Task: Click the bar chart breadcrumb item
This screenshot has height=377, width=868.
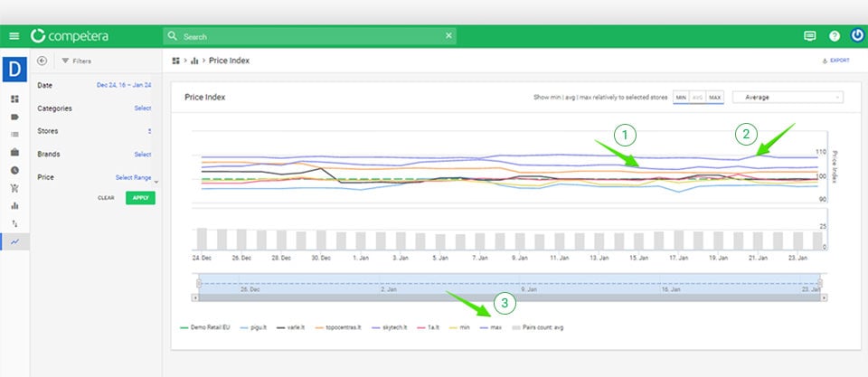Action: pyautogui.click(x=194, y=61)
